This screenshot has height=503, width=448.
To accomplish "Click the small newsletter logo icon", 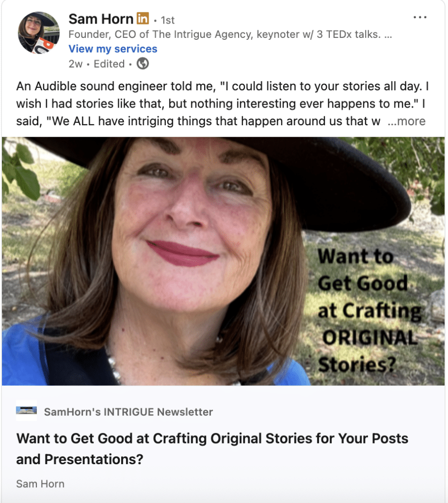I will coord(26,411).
